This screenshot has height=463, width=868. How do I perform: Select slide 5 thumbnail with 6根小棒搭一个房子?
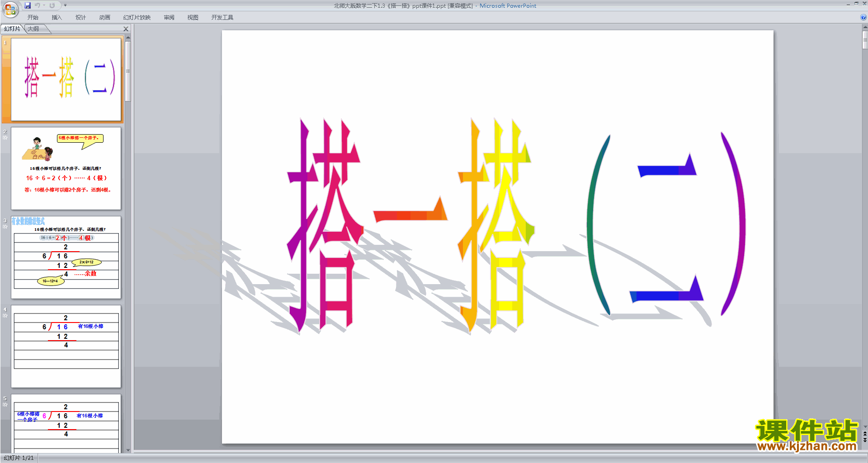tap(66, 424)
